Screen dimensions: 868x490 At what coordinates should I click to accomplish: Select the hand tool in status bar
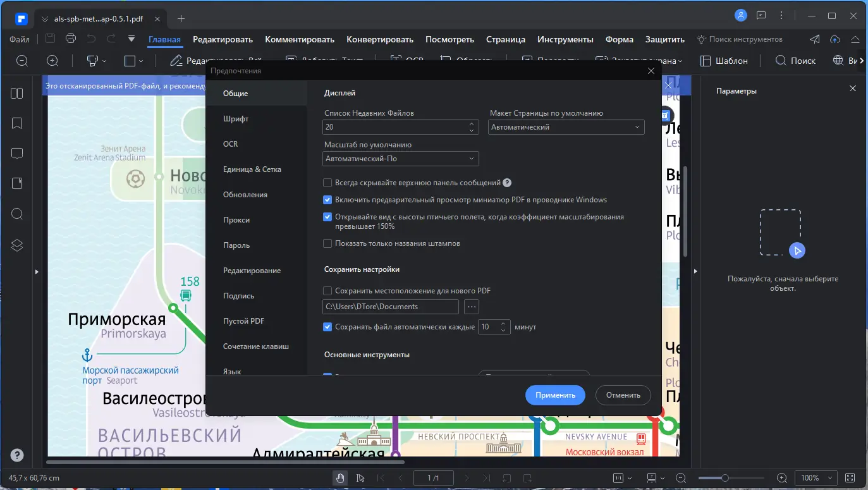tap(340, 478)
